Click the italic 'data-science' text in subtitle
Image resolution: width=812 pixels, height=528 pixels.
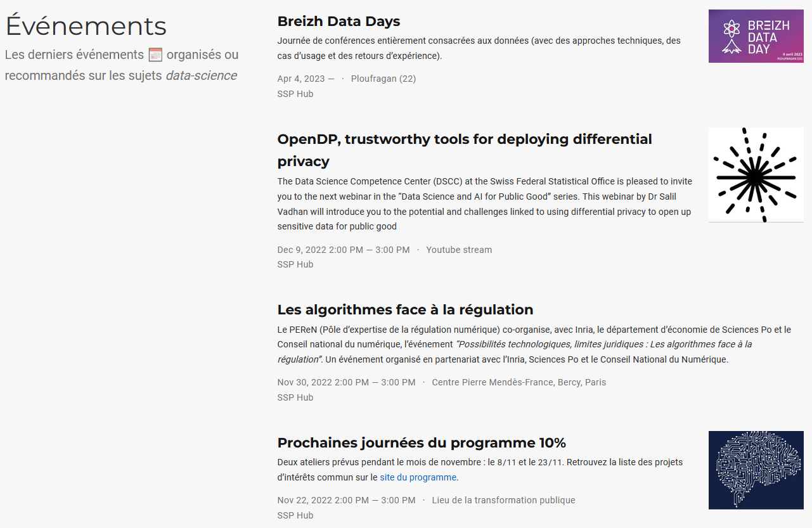pyautogui.click(x=202, y=76)
